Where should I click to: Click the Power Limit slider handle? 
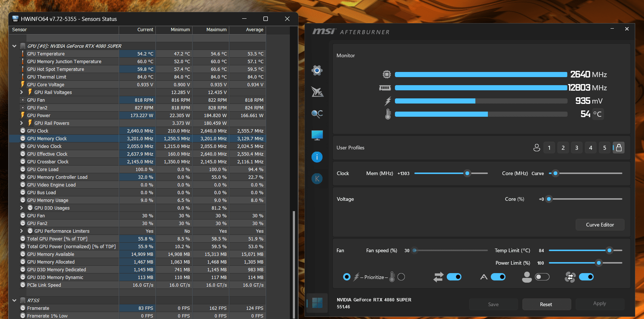click(x=599, y=263)
